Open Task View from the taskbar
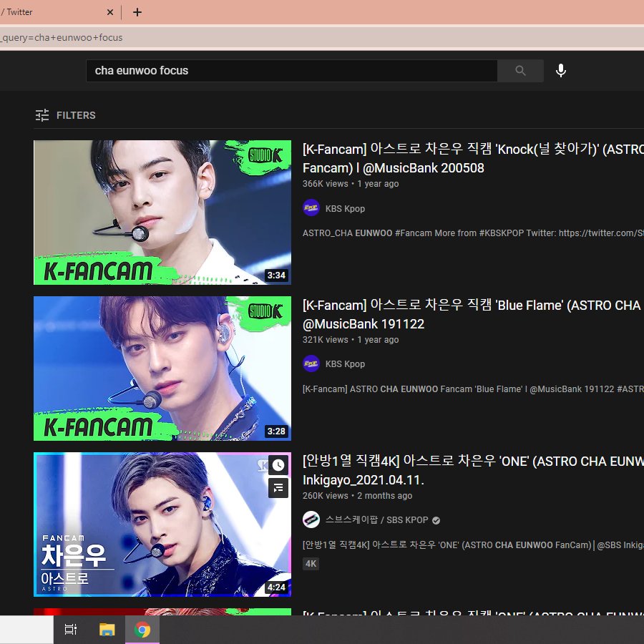This screenshot has height=644, width=644. click(71, 629)
